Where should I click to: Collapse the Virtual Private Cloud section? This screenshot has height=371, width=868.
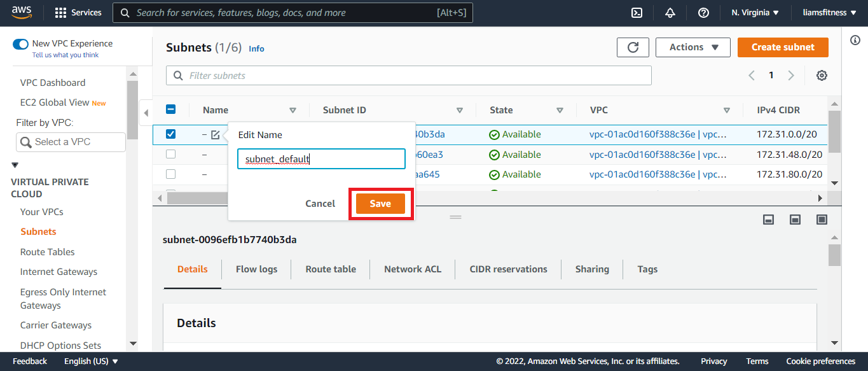(x=15, y=165)
